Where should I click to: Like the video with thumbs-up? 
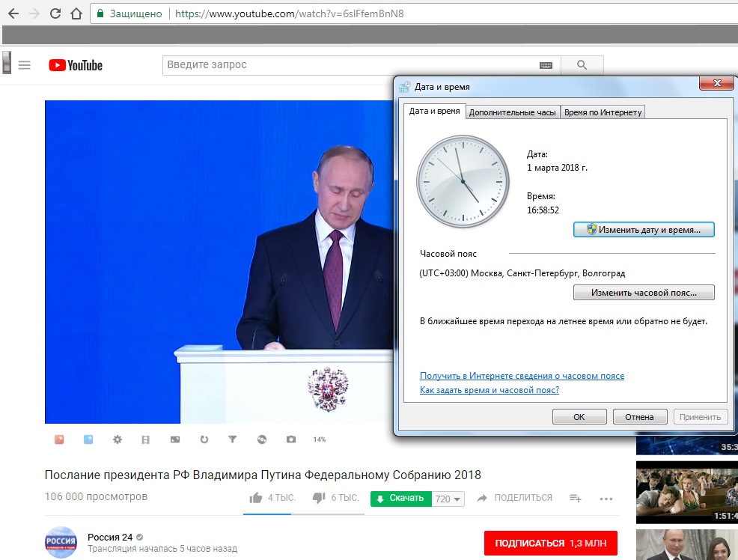click(x=256, y=498)
